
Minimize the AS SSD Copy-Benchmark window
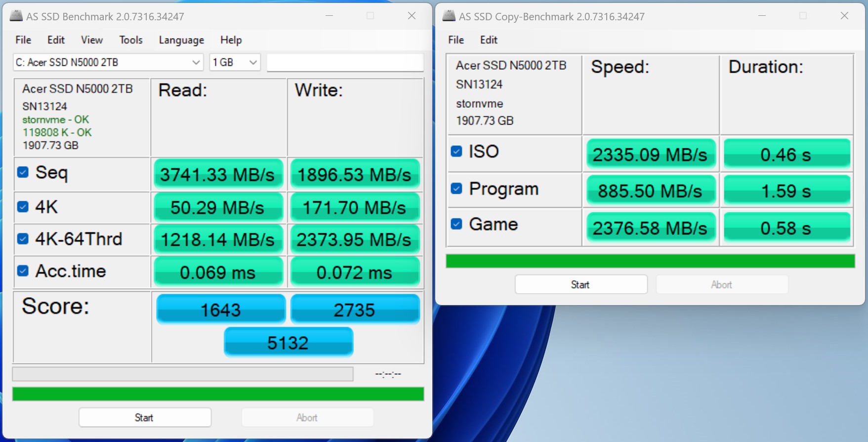tap(762, 16)
